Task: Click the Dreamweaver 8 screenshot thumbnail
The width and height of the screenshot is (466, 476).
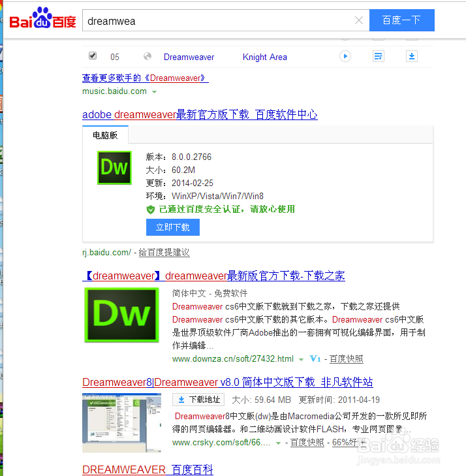Action: coord(121,422)
